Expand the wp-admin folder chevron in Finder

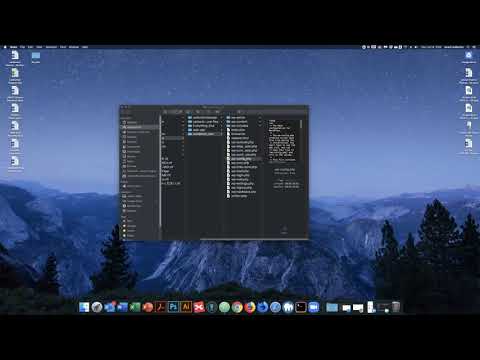pyautogui.click(x=260, y=118)
